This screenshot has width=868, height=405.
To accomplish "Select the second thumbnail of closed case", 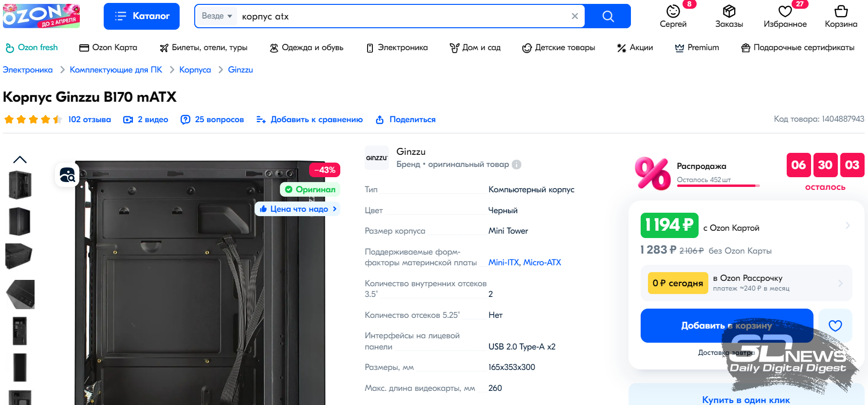I will [20, 221].
